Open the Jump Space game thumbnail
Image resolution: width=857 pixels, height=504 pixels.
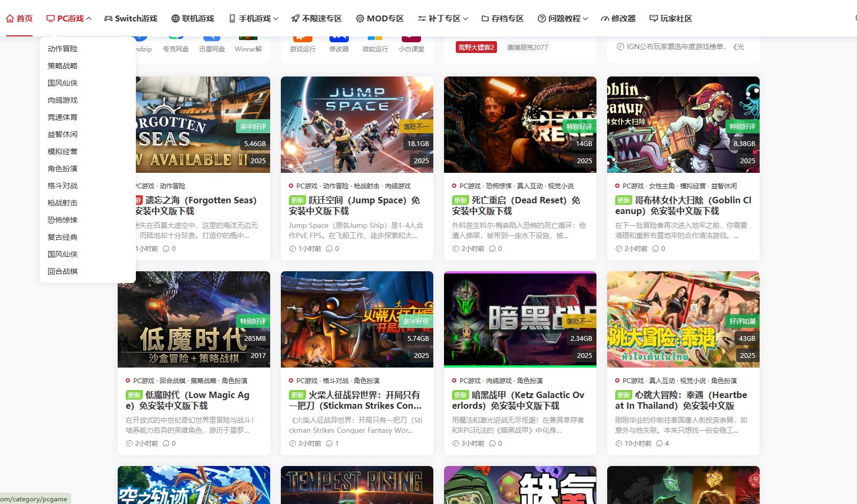[x=357, y=125]
